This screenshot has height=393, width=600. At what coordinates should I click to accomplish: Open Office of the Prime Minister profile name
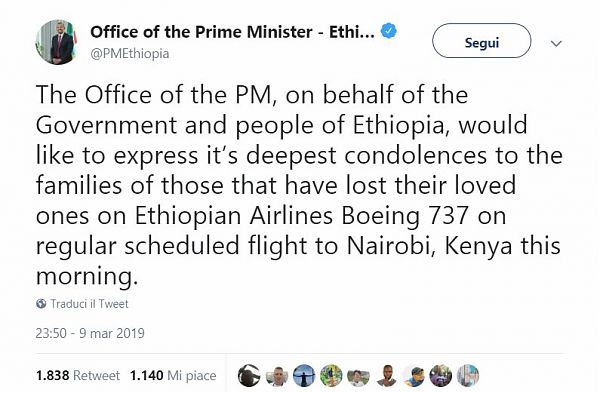tap(232, 32)
